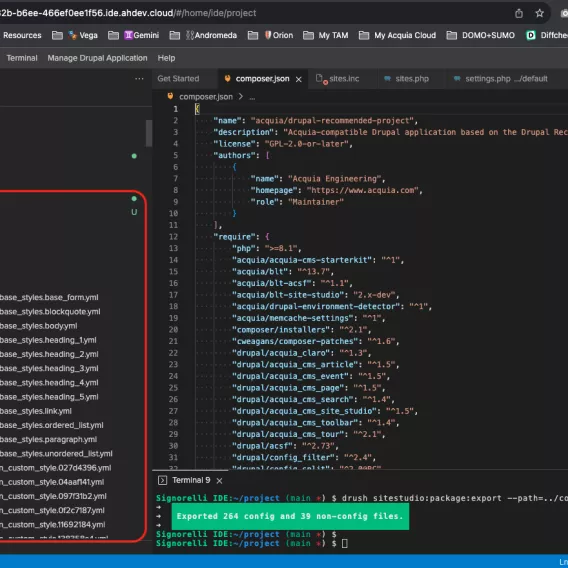
Task: Open base_styles.ordered_list.yml file
Action: tap(51, 425)
